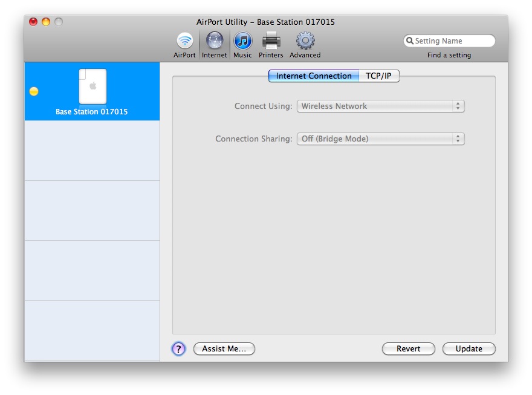The image size is (532, 395).
Task: Click the Assist Me button
Action: click(224, 348)
